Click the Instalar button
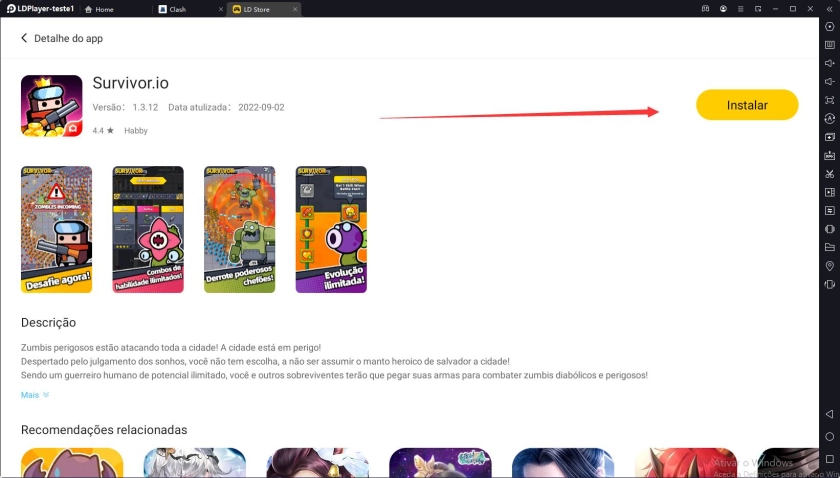Image resolution: width=840 pixels, height=478 pixels. [x=747, y=105]
